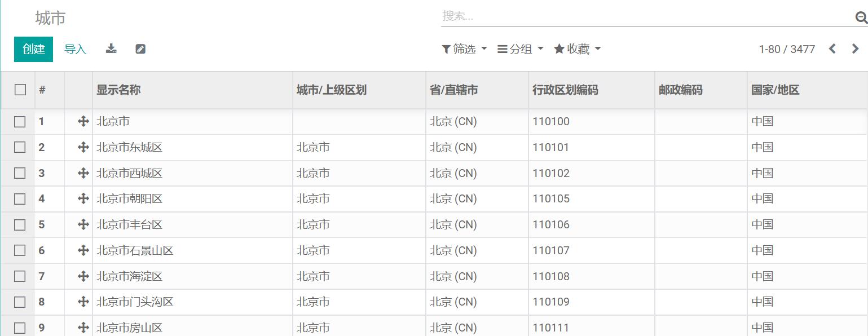Click the 导入 import link

click(75, 49)
